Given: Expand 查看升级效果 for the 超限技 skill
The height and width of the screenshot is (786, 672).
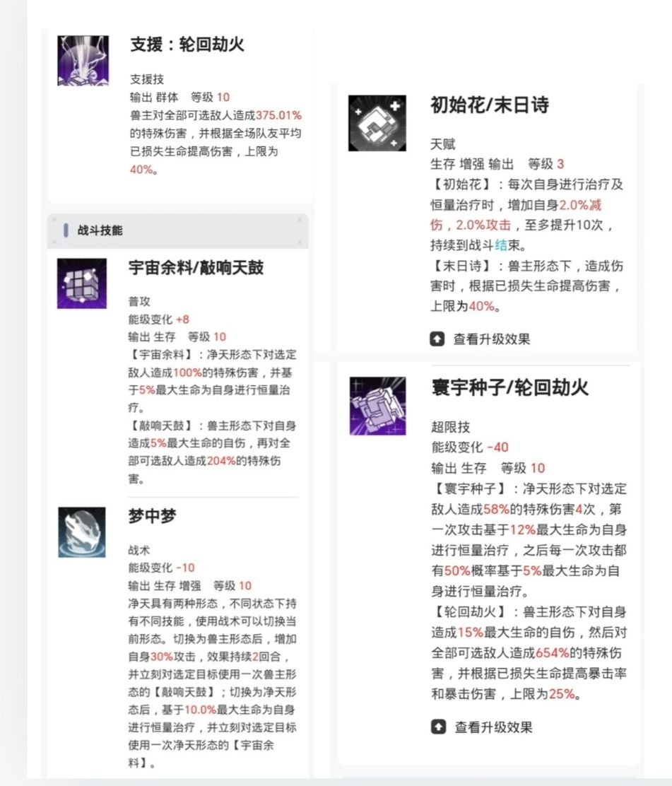Looking at the screenshot, I should point(482,727).
